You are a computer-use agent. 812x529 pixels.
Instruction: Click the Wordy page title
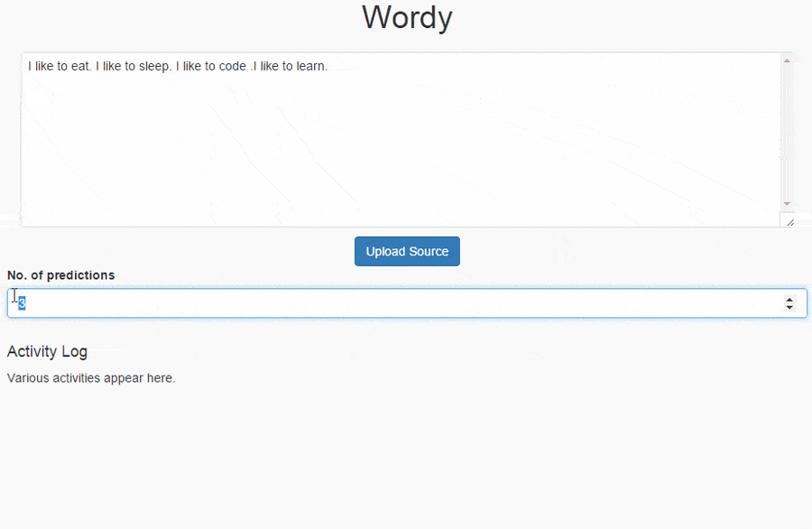(407, 17)
